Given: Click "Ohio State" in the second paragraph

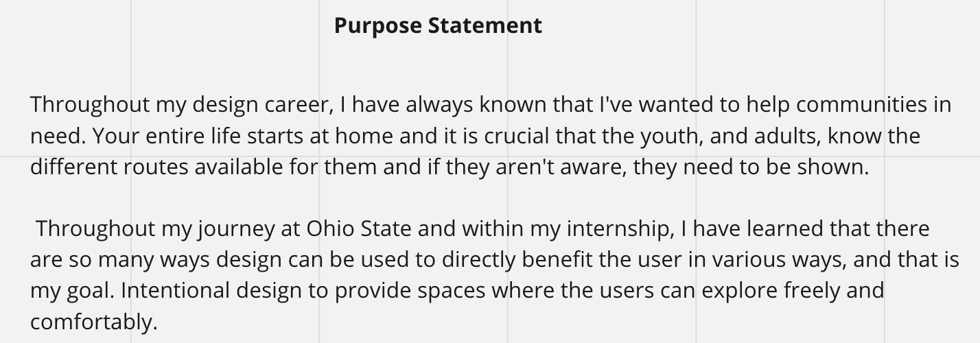Looking at the screenshot, I should [x=359, y=228].
